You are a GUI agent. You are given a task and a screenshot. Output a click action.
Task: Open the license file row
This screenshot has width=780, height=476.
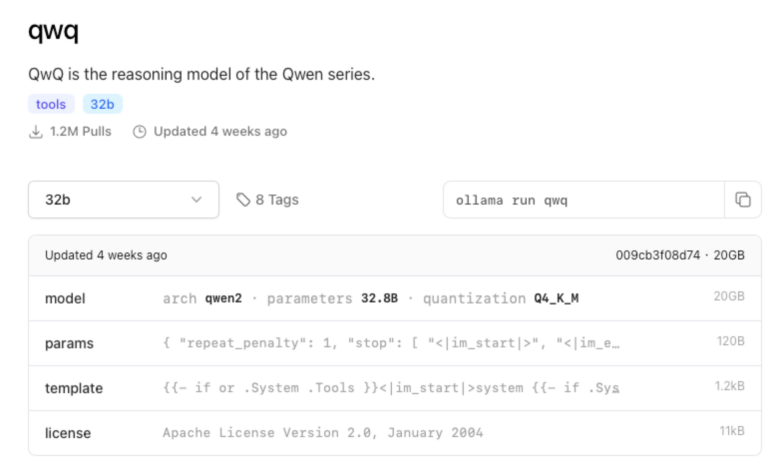68,433
